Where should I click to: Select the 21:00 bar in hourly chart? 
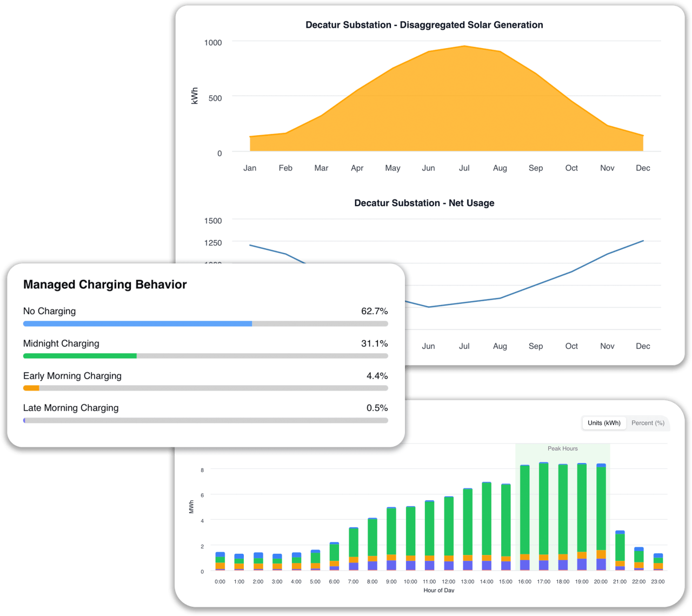pos(620,549)
